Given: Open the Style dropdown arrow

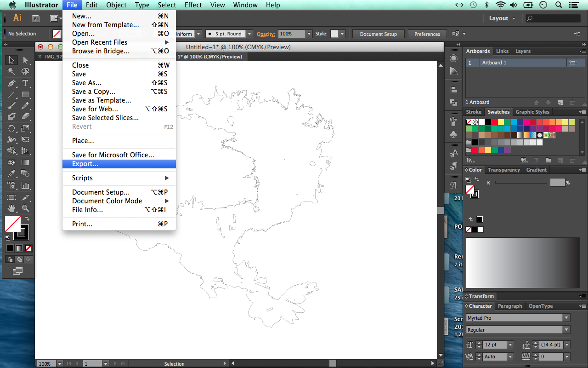Looking at the screenshot, I should [x=342, y=34].
